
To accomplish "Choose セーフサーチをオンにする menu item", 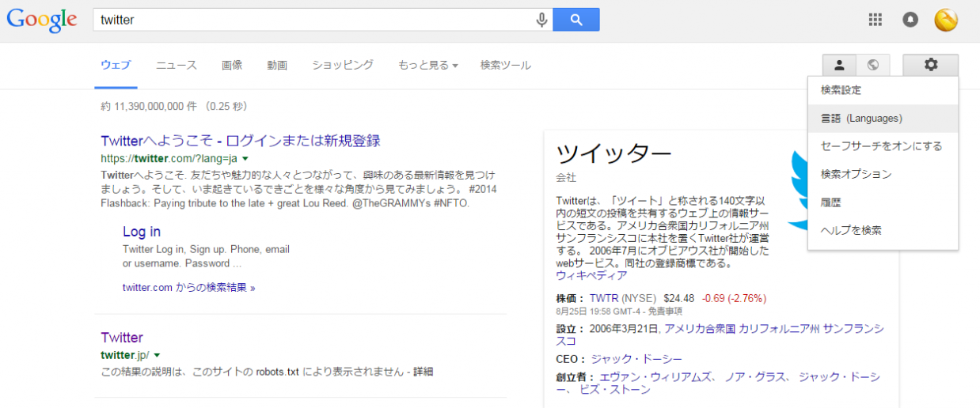I will tap(883, 146).
